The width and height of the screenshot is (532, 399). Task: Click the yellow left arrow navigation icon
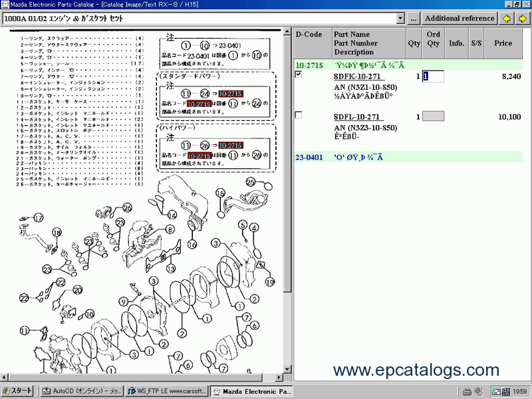(x=507, y=18)
